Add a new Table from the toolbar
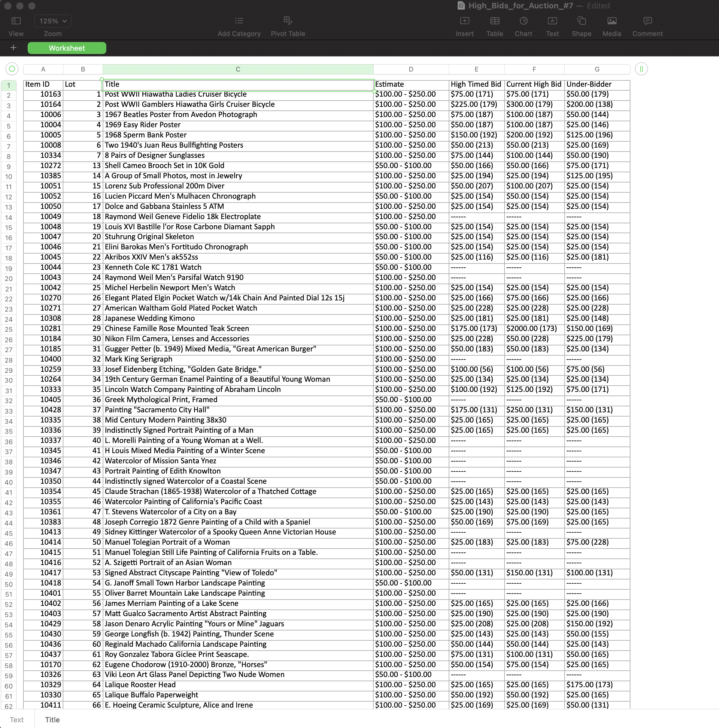Image resolution: width=719 pixels, height=728 pixels. (x=495, y=21)
